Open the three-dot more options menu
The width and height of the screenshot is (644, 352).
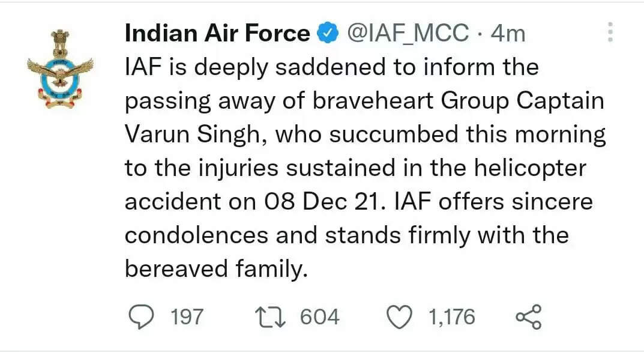(x=610, y=32)
